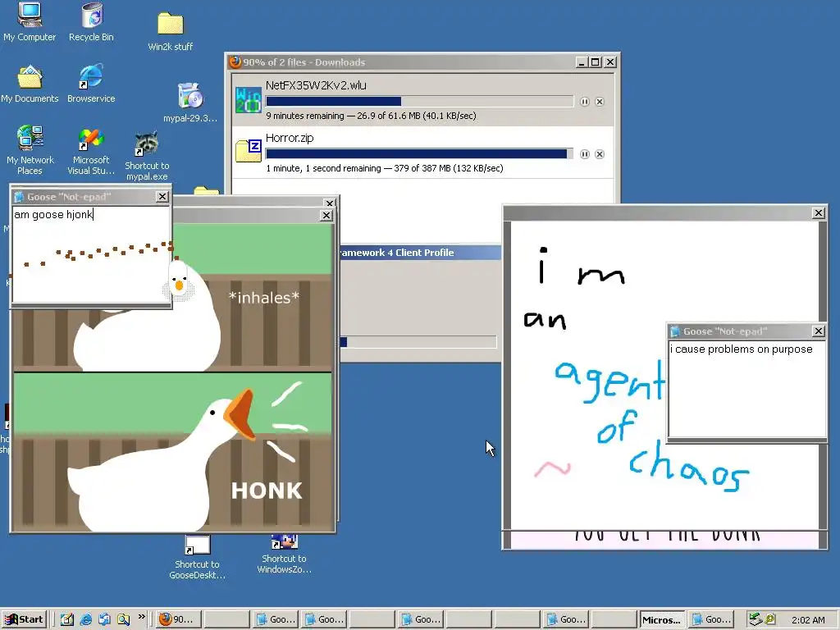This screenshot has width=840, height=630.
Task: Click the Firefox icon in Downloads title bar
Action: [235, 62]
